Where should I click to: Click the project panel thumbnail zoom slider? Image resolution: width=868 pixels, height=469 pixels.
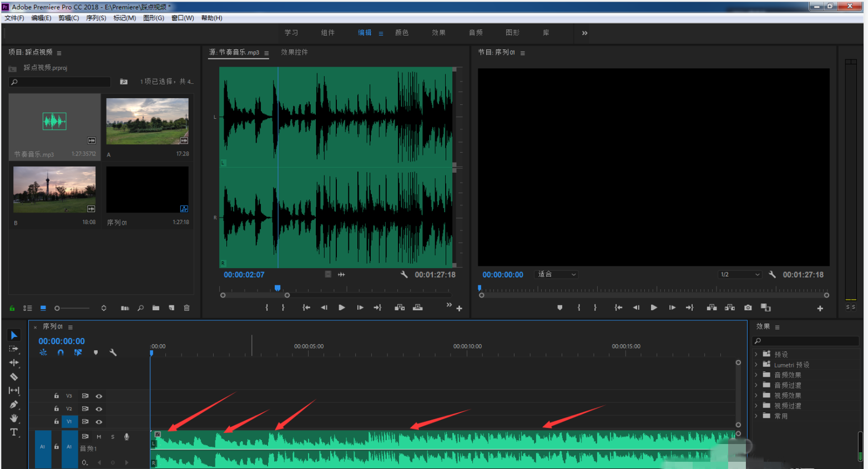57,308
